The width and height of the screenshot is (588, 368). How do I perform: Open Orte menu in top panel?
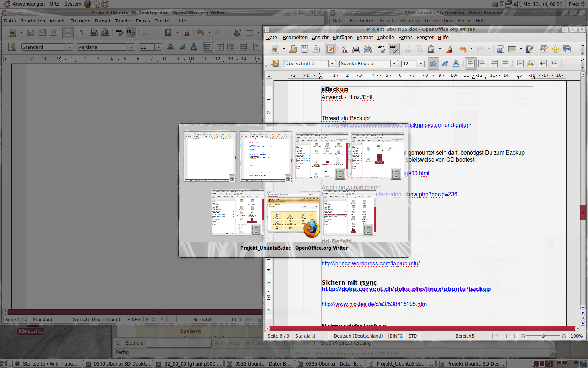54,4
